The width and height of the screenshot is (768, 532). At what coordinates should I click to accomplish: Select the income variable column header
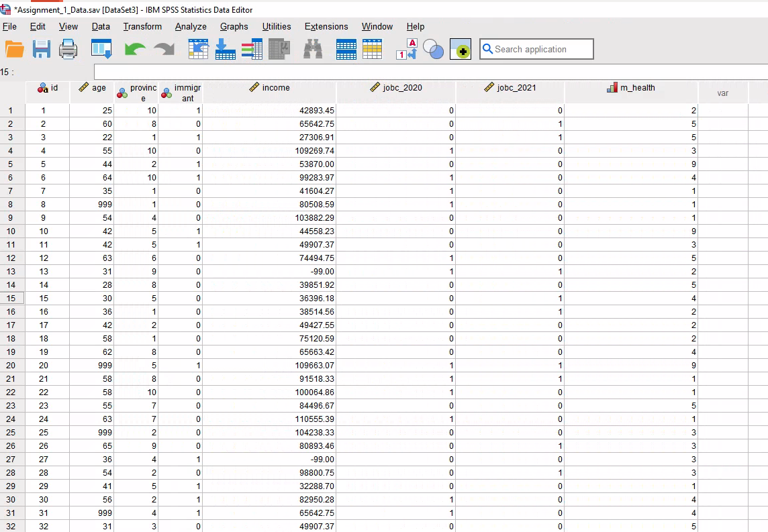(269, 88)
